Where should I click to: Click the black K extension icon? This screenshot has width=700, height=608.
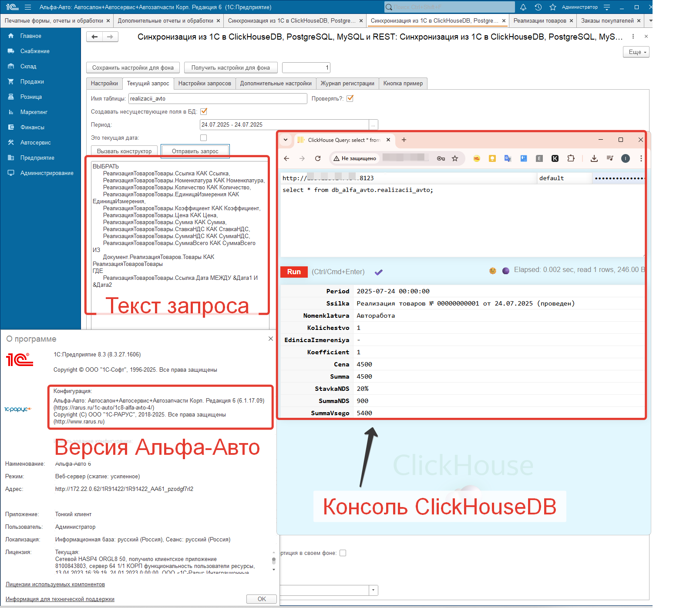pyautogui.click(x=555, y=158)
